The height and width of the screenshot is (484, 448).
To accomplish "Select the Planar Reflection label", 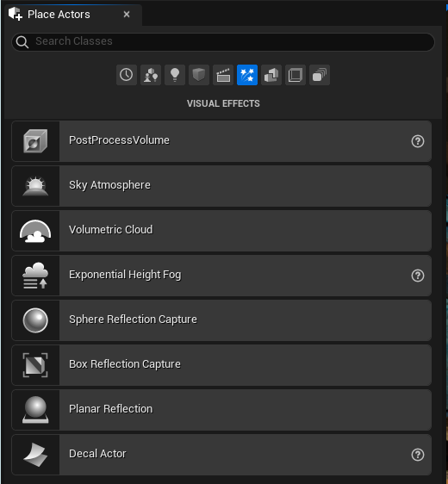I will click(110, 409).
